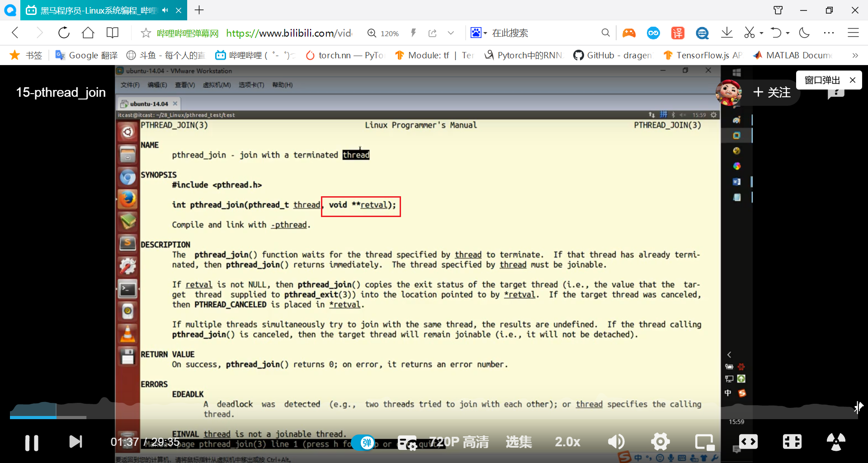868x463 pixels.
Task: Mute the video volume
Action: (616, 442)
